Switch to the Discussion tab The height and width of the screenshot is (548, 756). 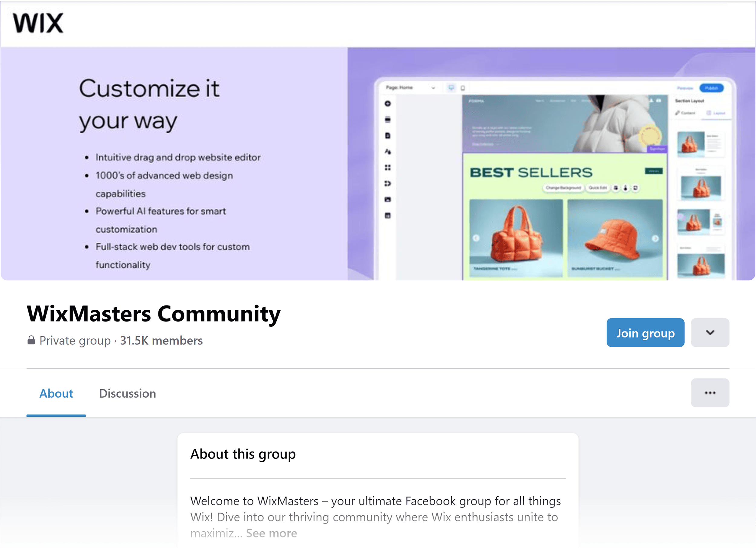pyautogui.click(x=127, y=393)
